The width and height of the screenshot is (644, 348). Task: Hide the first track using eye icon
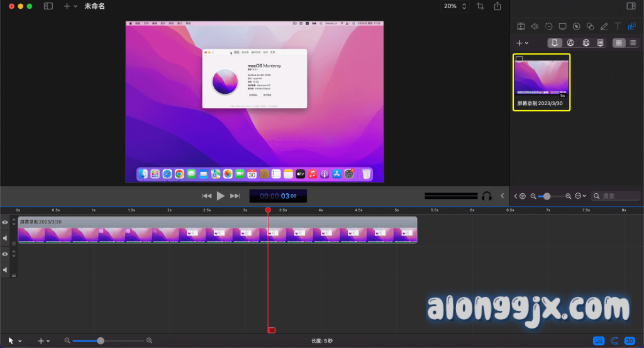pyautogui.click(x=5, y=222)
